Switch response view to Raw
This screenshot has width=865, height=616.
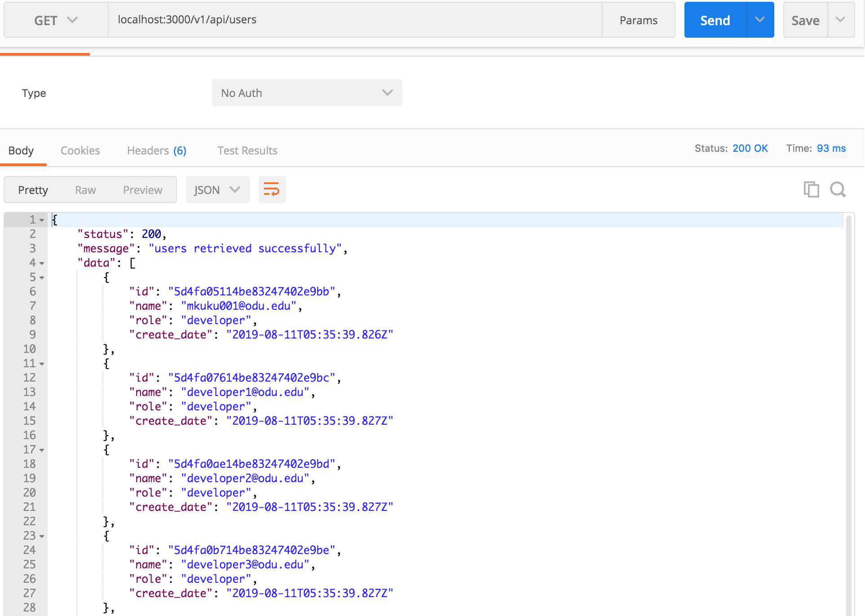coord(85,190)
